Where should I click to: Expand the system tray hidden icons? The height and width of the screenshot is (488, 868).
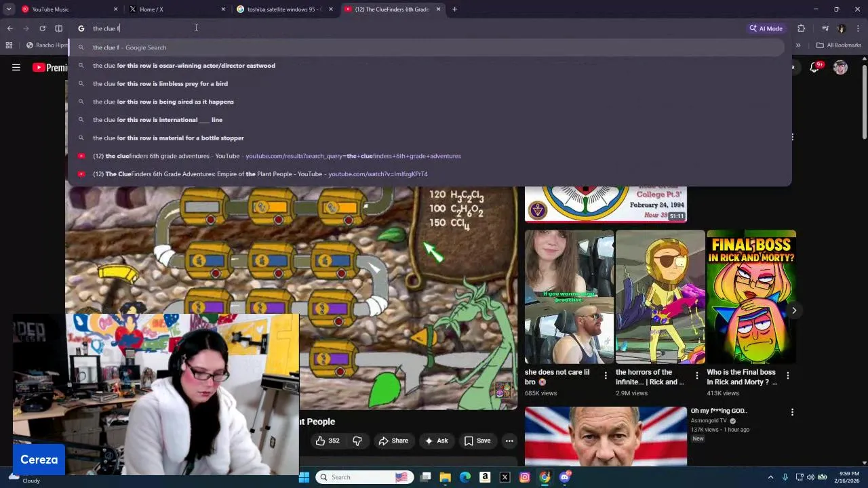pyautogui.click(x=772, y=477)
